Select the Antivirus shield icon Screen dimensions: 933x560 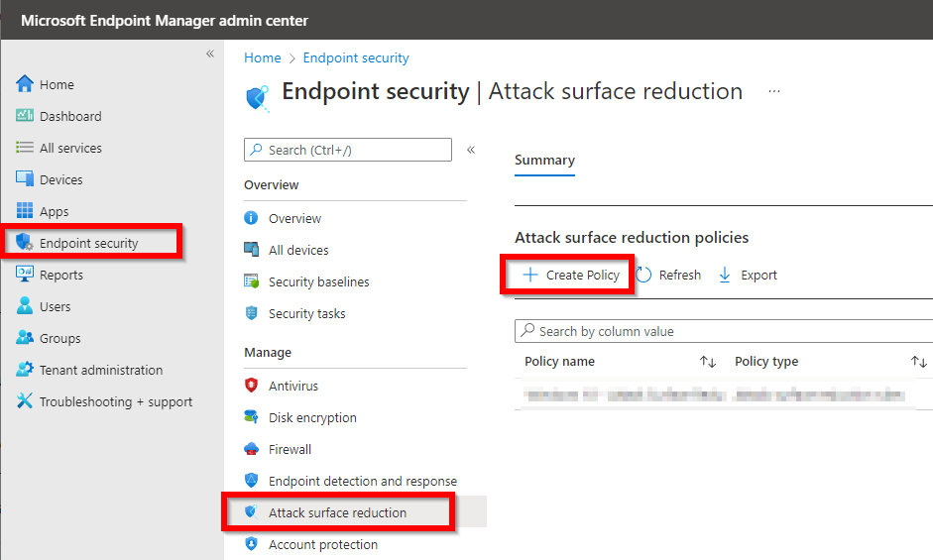(251, 385)
